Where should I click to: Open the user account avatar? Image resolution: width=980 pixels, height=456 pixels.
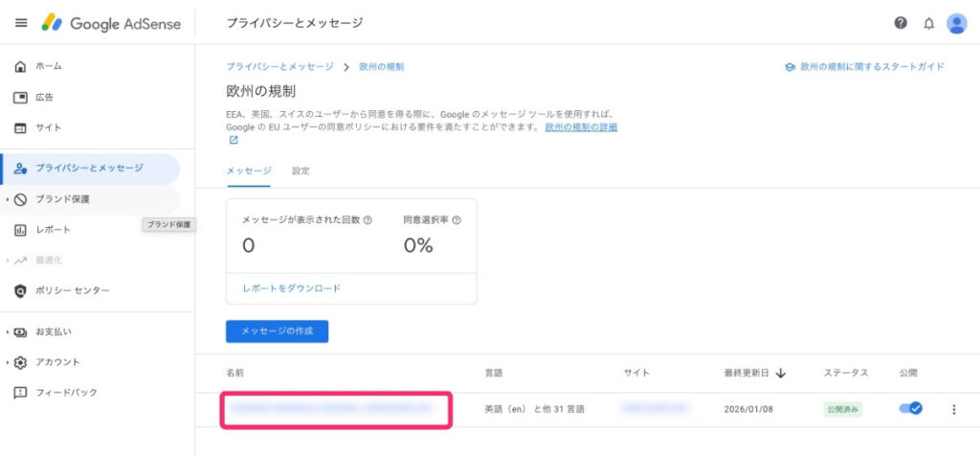click(957, 24)
